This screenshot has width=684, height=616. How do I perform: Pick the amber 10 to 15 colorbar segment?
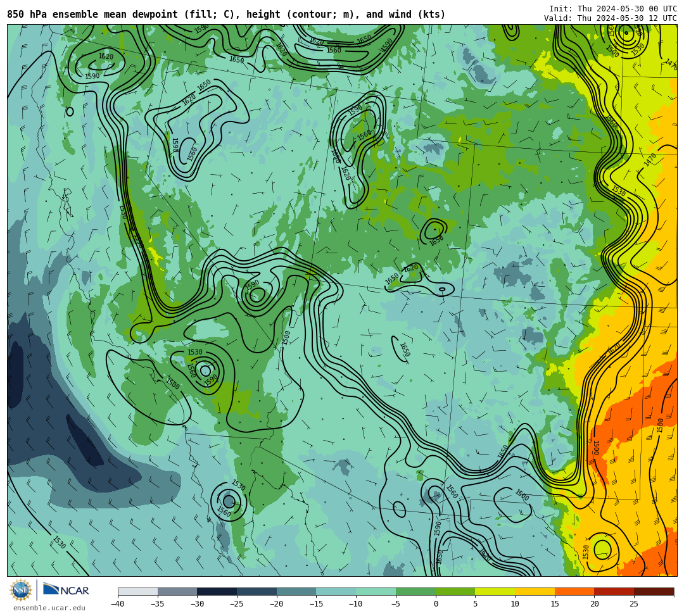pyautogui.click(x=535, y=591)
